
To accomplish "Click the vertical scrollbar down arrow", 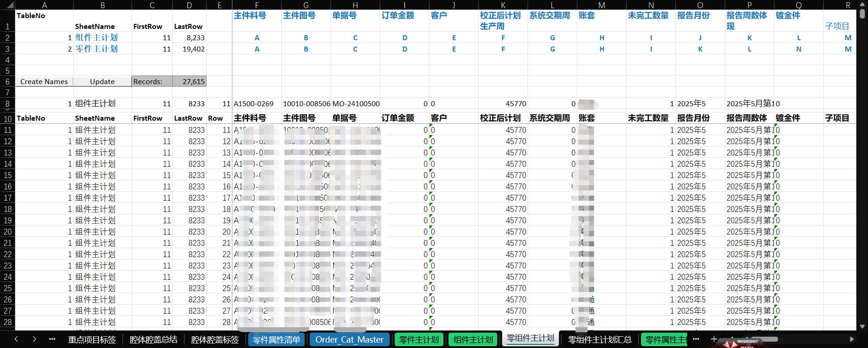I will (x=862, y=326).
